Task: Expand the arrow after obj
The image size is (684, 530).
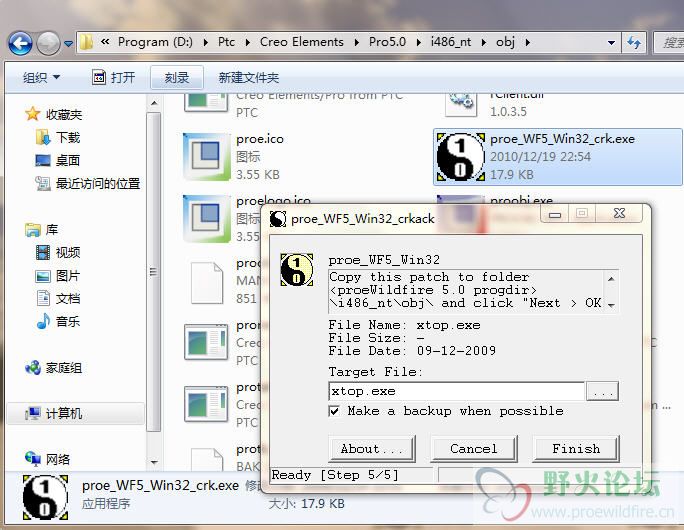Action: (x=528, y=42)
